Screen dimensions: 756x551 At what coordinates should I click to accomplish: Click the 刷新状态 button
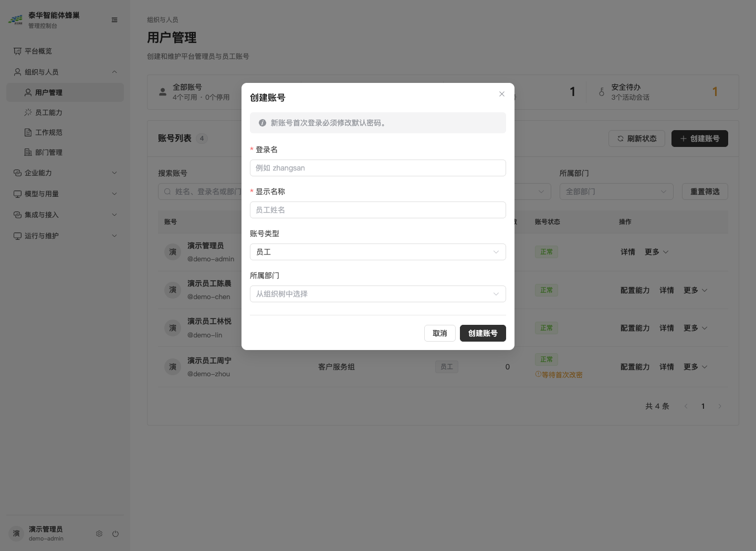(637, 139)
